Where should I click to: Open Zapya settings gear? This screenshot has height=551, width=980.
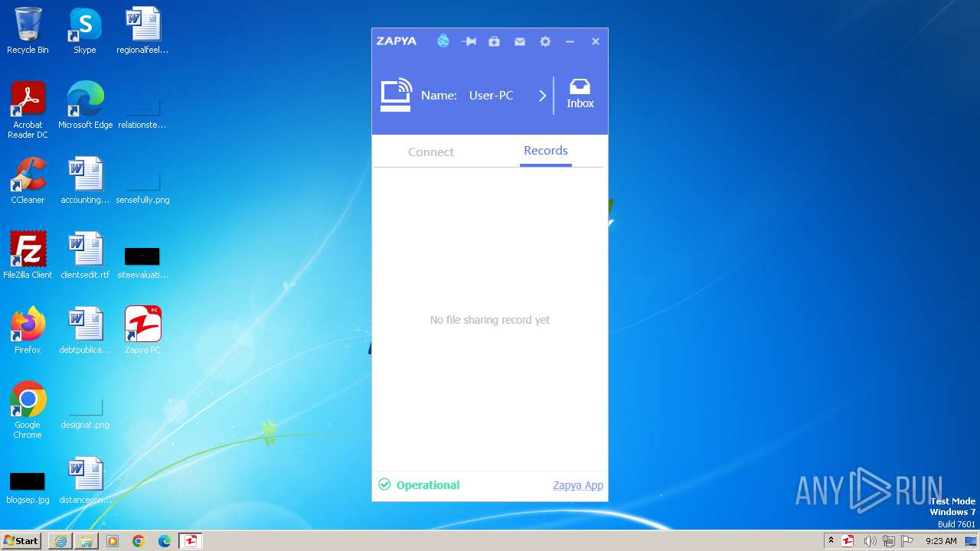(x=545, y=41)
